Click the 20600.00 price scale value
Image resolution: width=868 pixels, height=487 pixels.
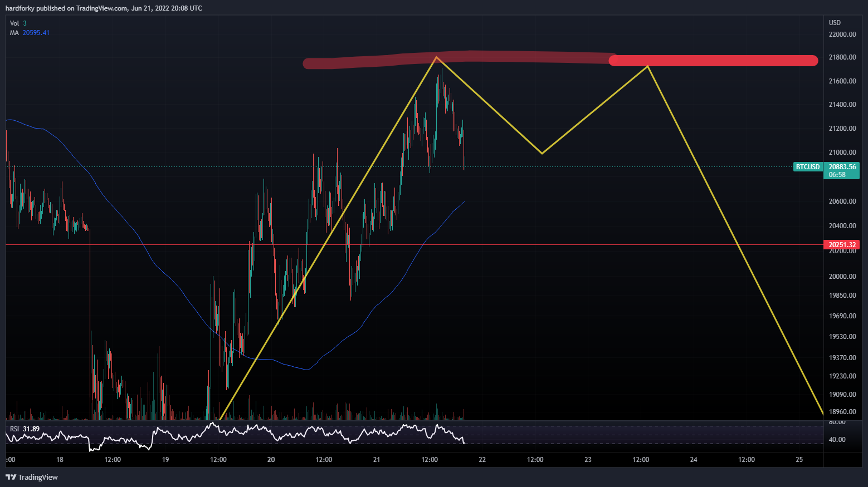point(842,201)
